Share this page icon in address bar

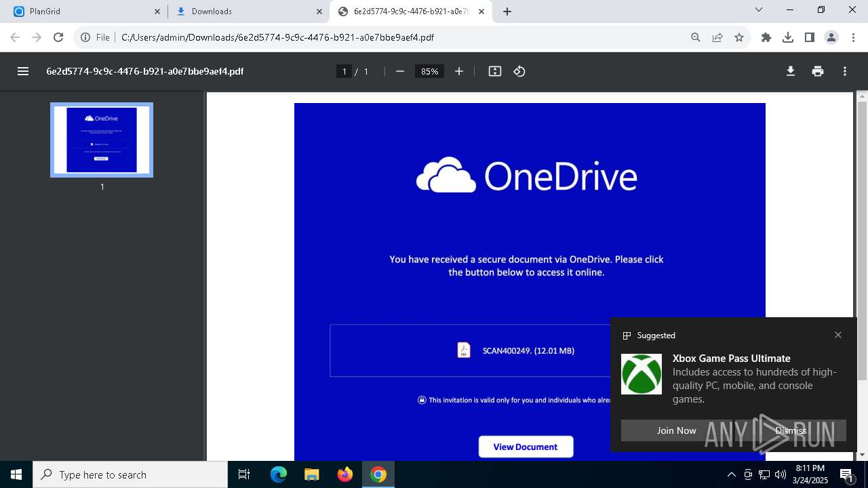[717, 37]
